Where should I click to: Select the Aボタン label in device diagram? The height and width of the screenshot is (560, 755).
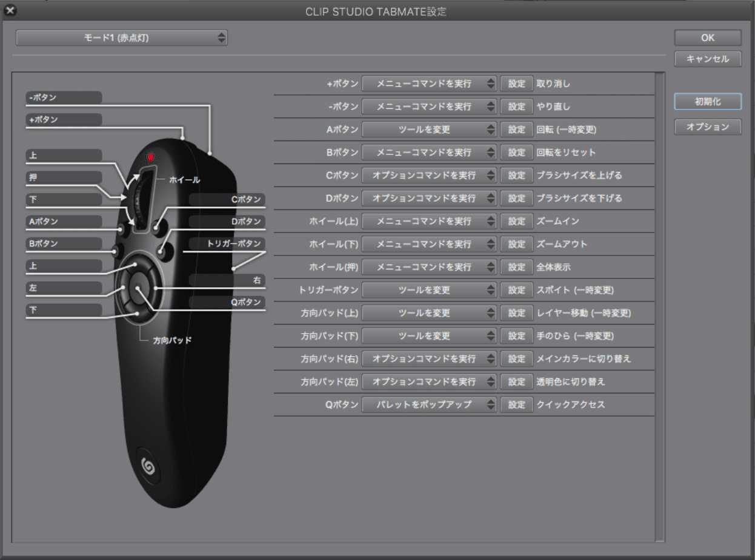point(64,222)
